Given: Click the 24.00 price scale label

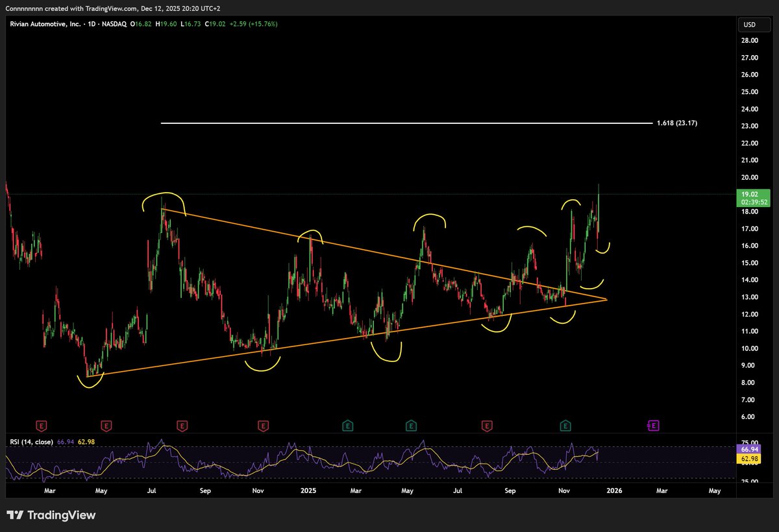Looking at the screenshot, I should pos(750,109).
